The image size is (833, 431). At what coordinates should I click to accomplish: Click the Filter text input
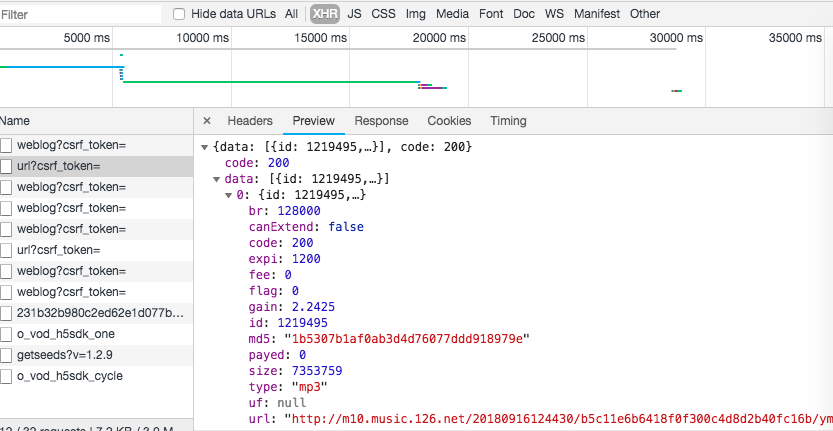point(80,14)
